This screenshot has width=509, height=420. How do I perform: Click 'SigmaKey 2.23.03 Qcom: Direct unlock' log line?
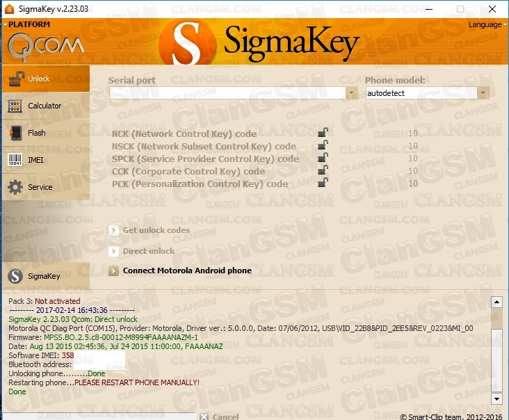[73, 319]
